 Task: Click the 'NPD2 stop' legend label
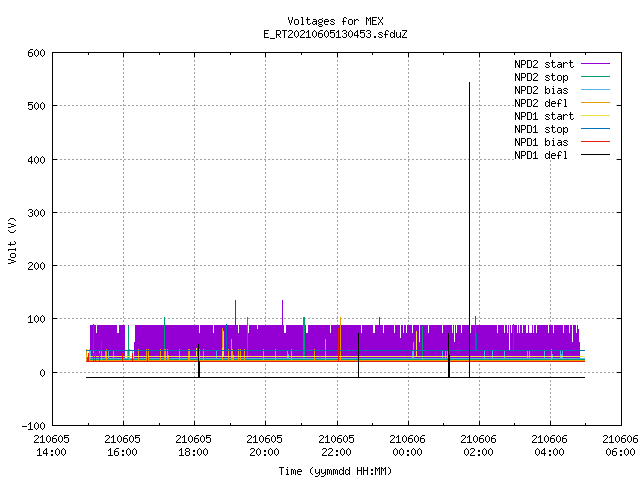click(x=541, y=77)
